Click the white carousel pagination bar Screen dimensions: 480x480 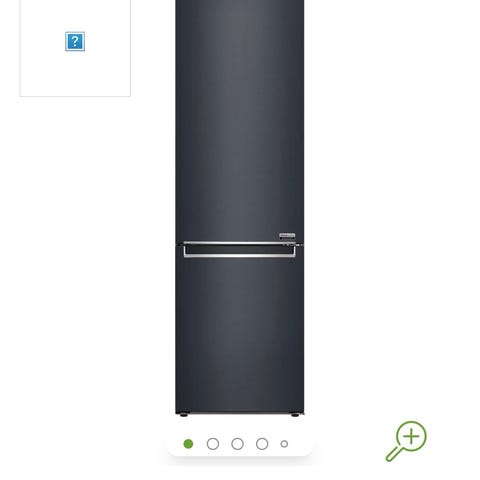(x=240, y=443)
